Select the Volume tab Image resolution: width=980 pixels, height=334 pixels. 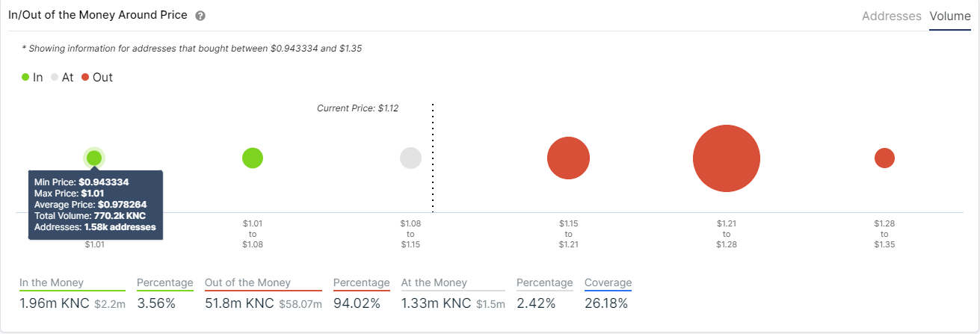(949, 16)
